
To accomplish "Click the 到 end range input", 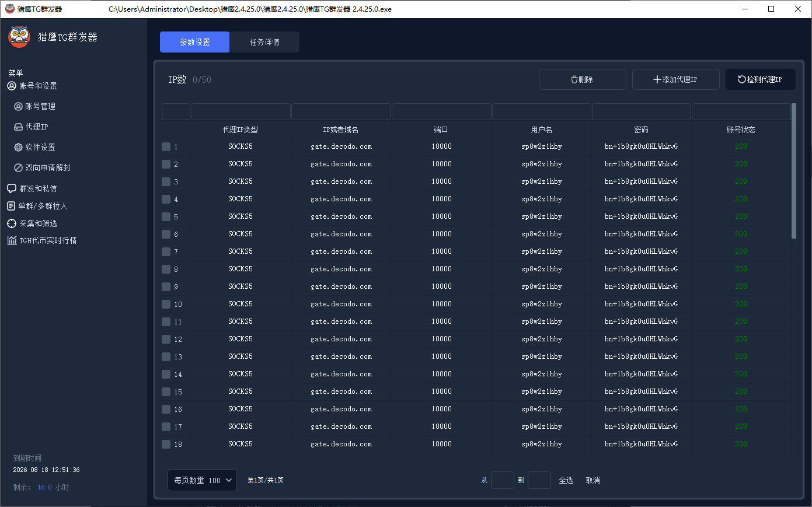I will tap(539, 480).
